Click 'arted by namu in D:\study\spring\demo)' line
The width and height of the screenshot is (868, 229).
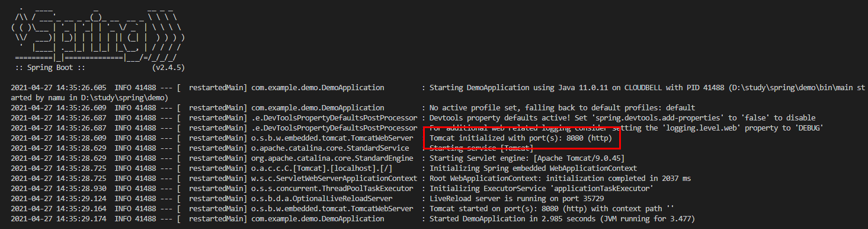point(90,98)
